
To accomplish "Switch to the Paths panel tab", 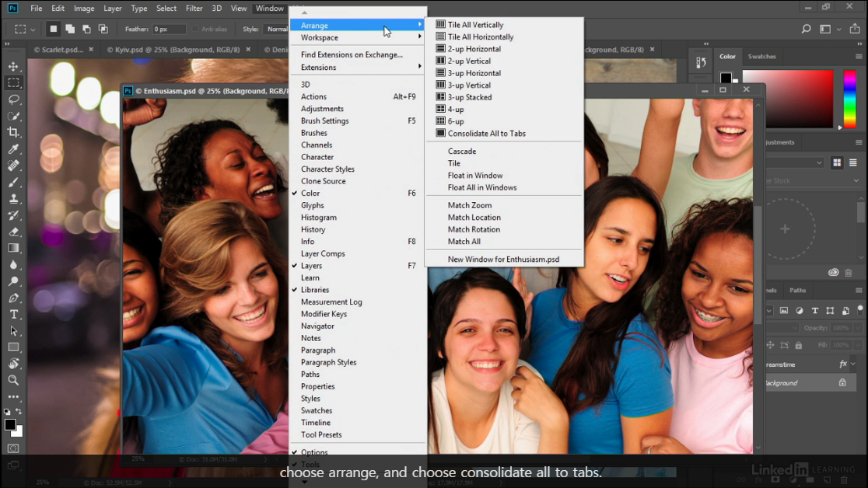I will point(797,290).
